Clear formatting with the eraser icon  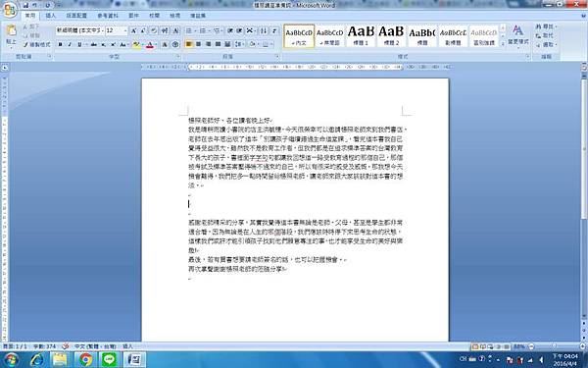[x=154, y=30]
